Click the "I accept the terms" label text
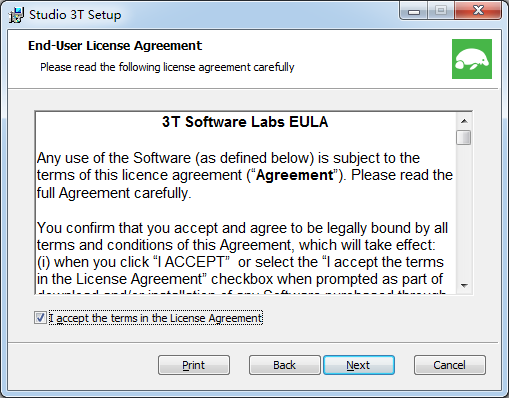The width and height of the screenshot is (509, 398). point(156,318)
